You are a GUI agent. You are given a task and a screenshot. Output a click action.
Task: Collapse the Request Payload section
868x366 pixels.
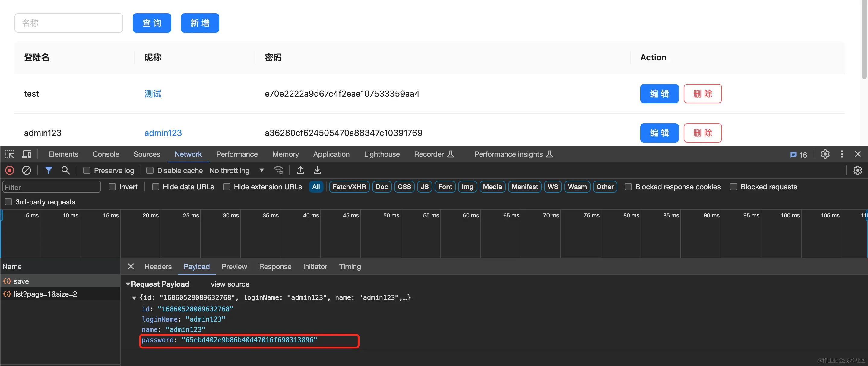pyautogui.click(x=128, y=284)
